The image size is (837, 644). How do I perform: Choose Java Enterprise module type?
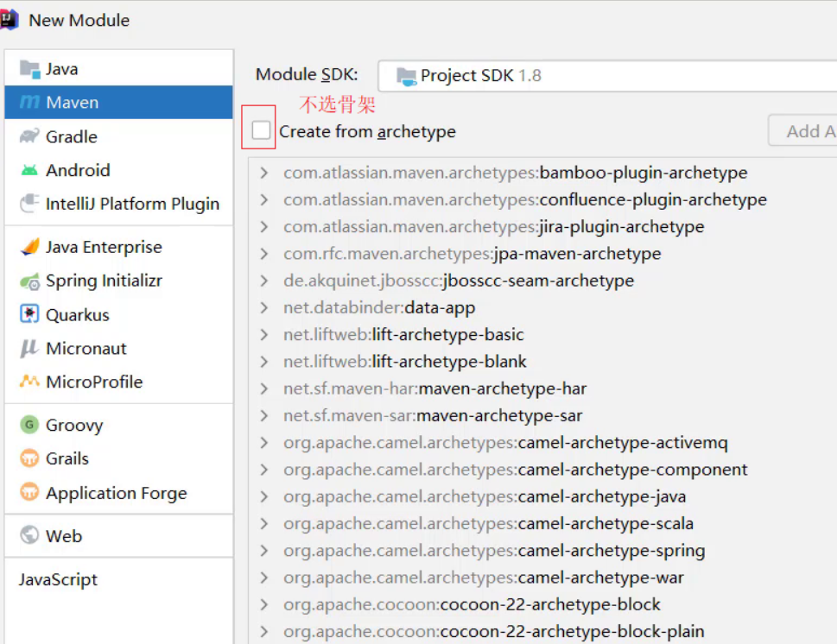[118, 247]
